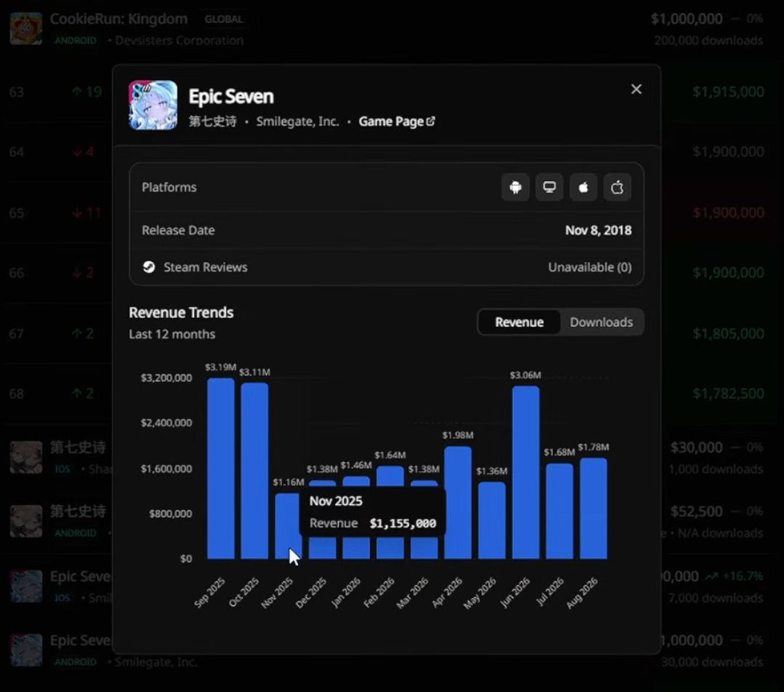784x692 pixels.
Task: Click the Last 12 months subtitle
Action: [x=172, y=334]
